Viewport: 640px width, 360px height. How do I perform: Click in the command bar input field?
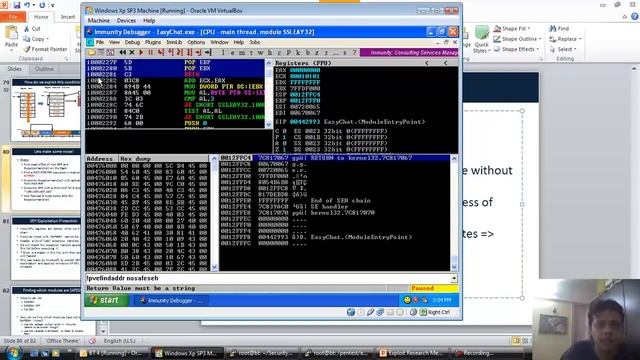point(267,278)
